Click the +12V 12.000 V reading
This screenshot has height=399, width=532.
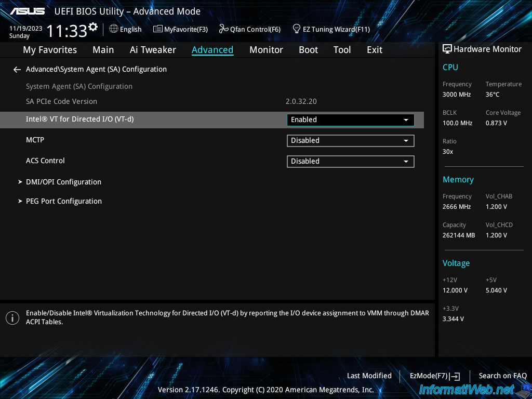[x=455, y=290]
